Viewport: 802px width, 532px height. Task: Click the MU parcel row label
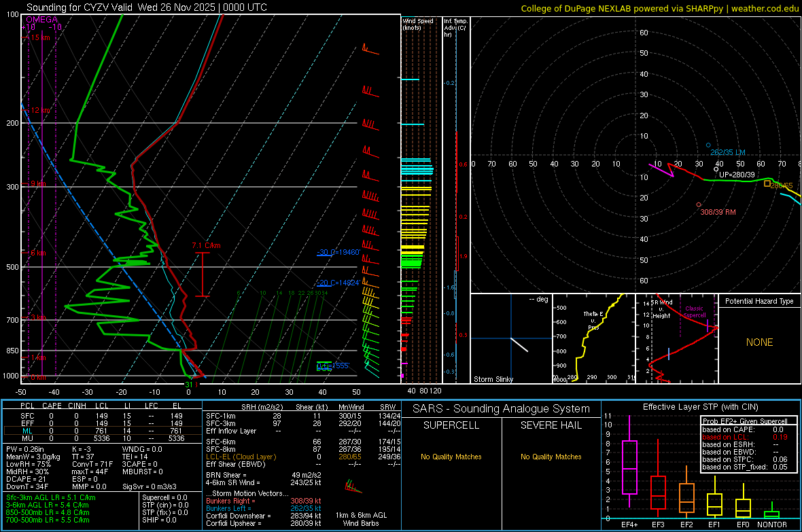(x=28, y=438)
